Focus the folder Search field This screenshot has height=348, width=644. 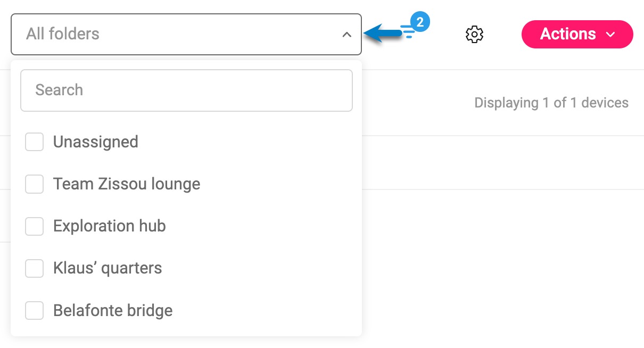pyautogui.click(x=186, y=90)
